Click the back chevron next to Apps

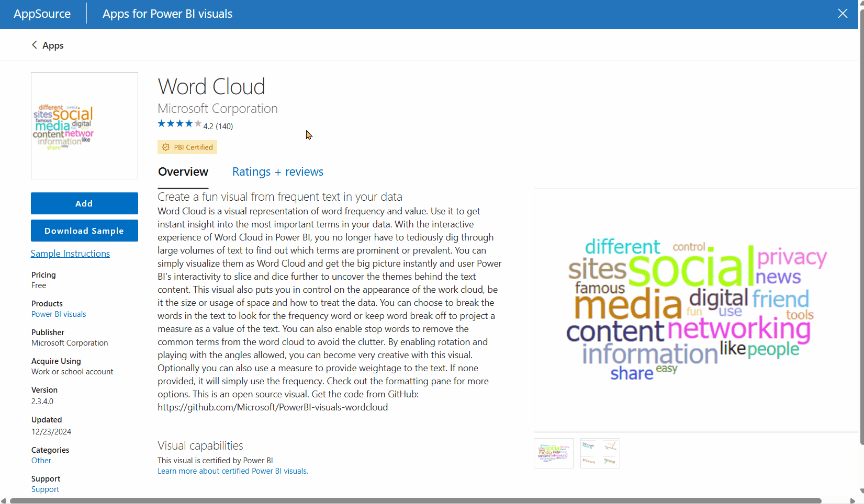point(35,45)
